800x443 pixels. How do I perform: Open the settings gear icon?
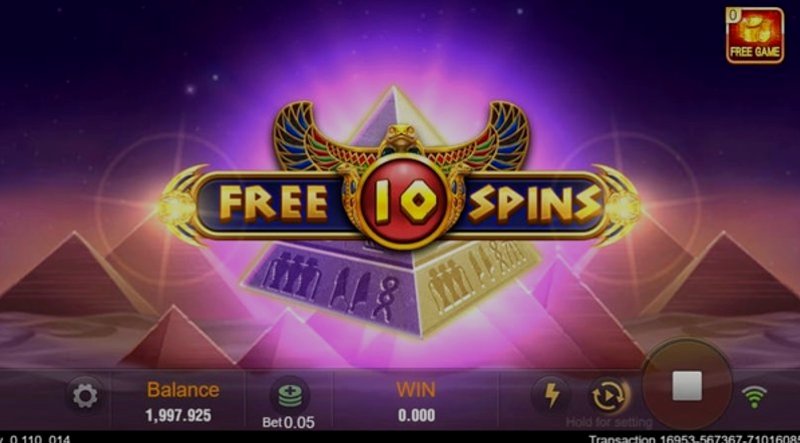pos(85,396)
